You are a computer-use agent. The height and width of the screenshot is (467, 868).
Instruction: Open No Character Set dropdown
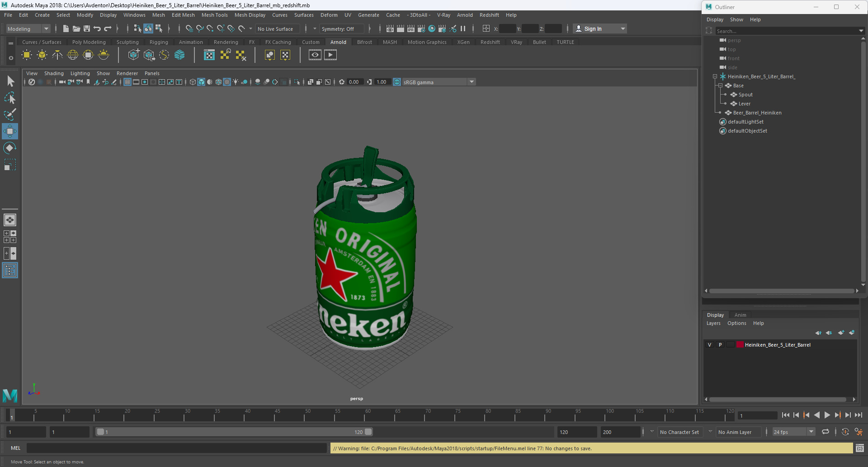click(x=679, y=432)
